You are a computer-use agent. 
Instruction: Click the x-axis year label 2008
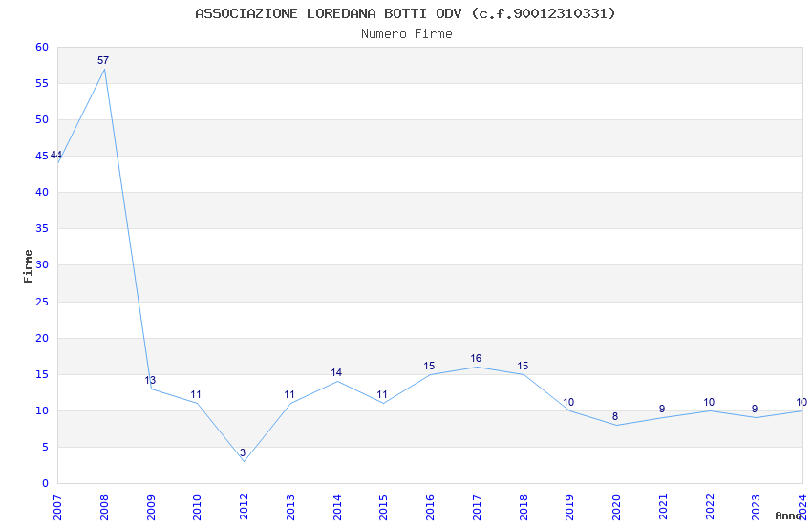[104, 508]
